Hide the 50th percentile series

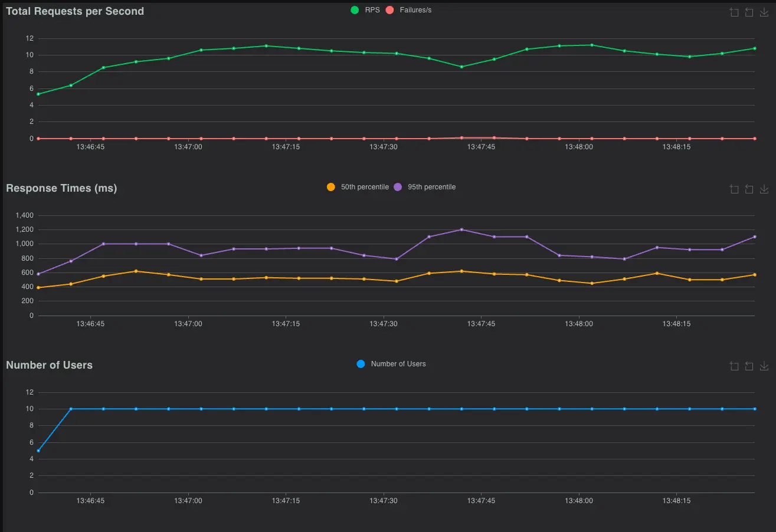point(358,187)
